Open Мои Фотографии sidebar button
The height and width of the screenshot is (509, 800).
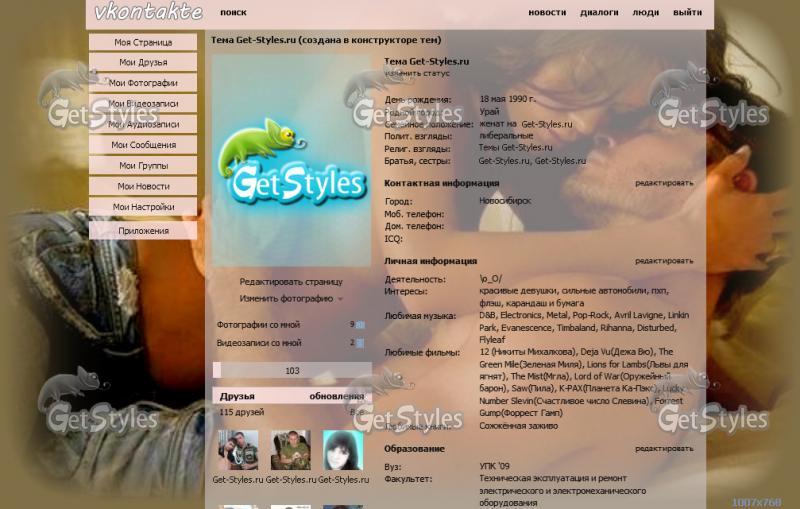pyautogui.click(x=143, y=83)
